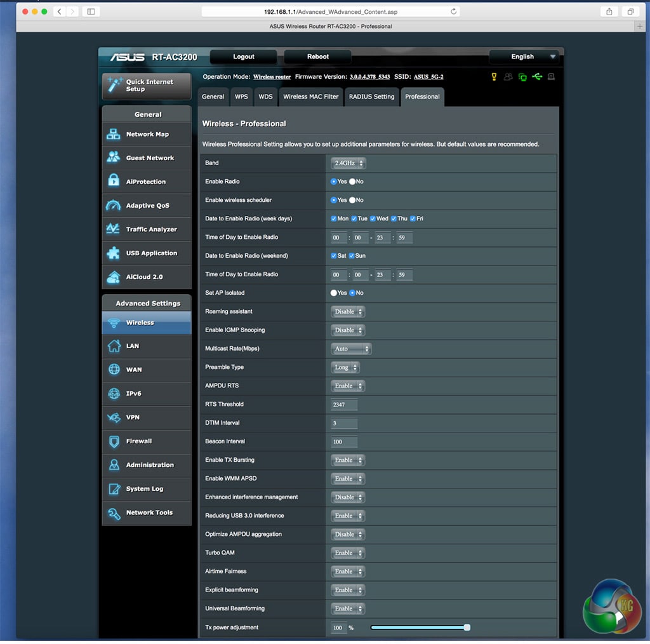The image size is (650, 644).
Task: Open the Airtime Fairness dropdown
Action: [x=348, y=572]
